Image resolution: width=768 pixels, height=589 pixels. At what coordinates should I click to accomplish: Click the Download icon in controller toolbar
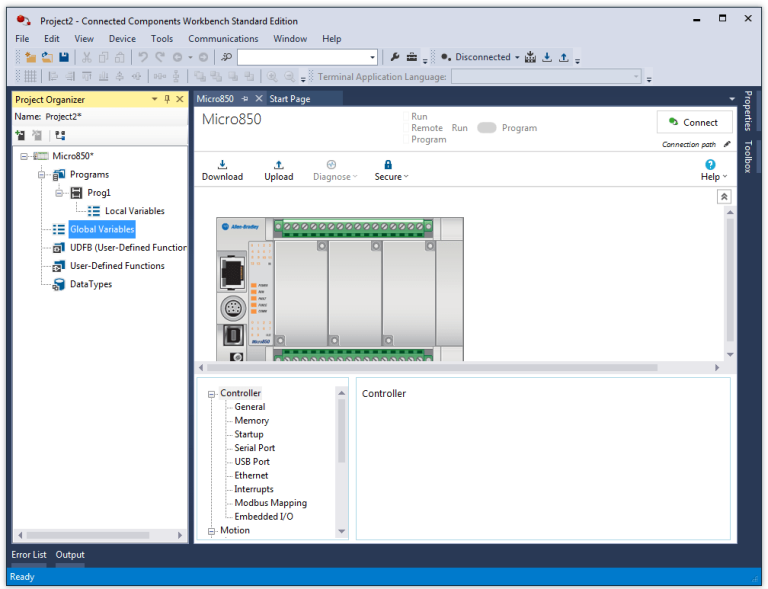(222, 165)
